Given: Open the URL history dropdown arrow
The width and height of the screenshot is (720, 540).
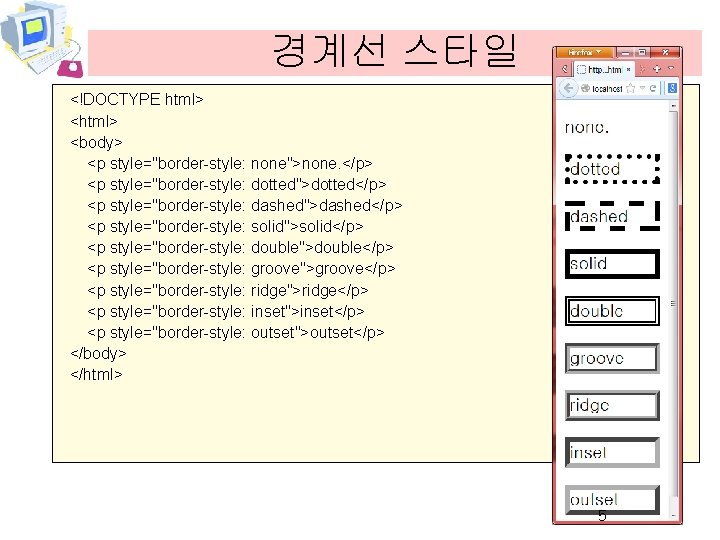Looking at the screenshot, I should click(642, 88).
